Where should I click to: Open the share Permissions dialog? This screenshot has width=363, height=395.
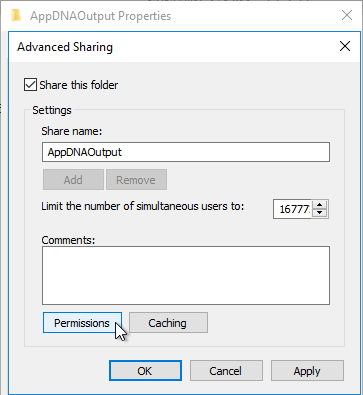tap(82, 323)
